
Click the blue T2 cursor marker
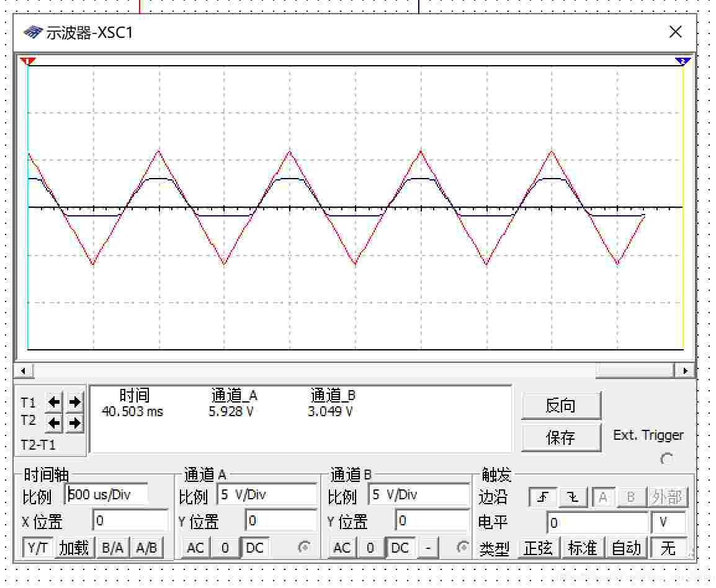point(682,61)
